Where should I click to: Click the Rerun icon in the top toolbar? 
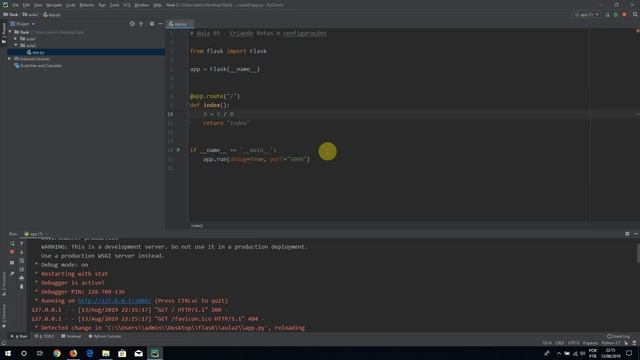(x=607, y=15)
